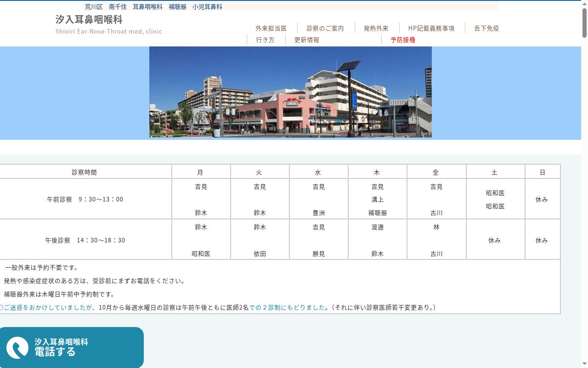Click the 荒川区 keyword at top

click(x=94, y=7)
